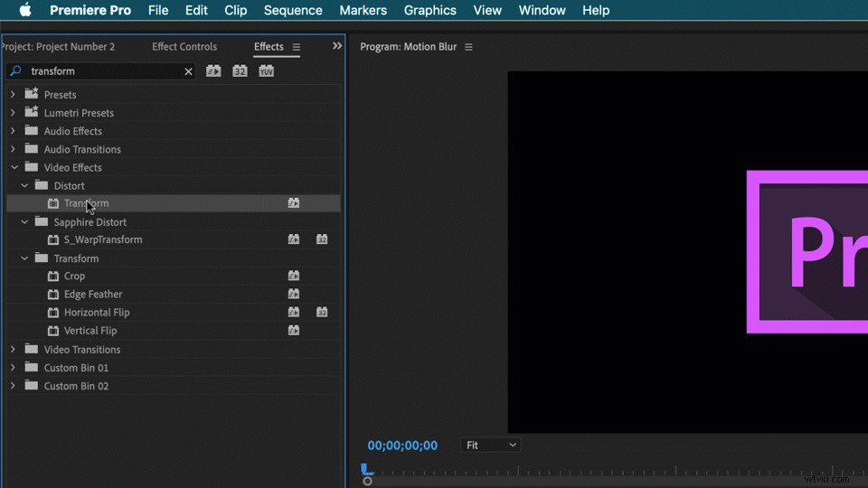Click 32-bit badge on Horizontal Flip row
The width and height of the screenshot is (868, 488).
pyautogui.click(x=322, y=313)
